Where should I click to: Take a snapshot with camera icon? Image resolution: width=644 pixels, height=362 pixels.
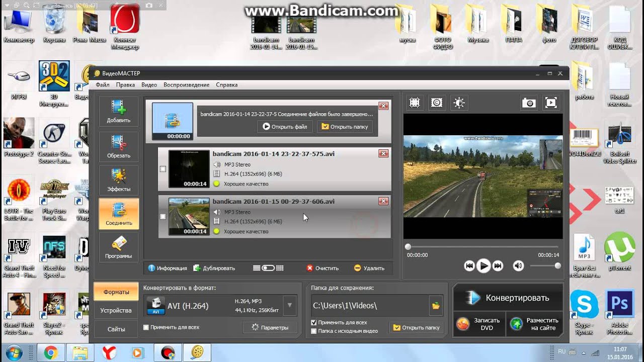pyautogui.click(x=529, y=103)
